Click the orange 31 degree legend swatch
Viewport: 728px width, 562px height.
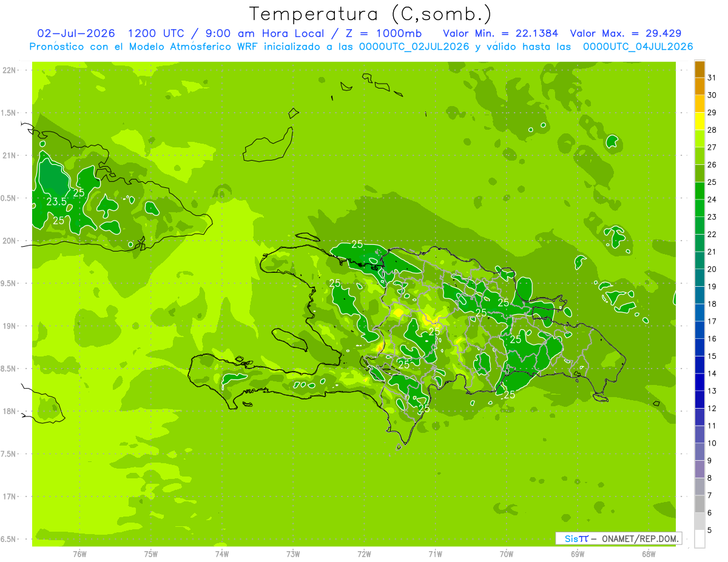(x=699, y=69)
